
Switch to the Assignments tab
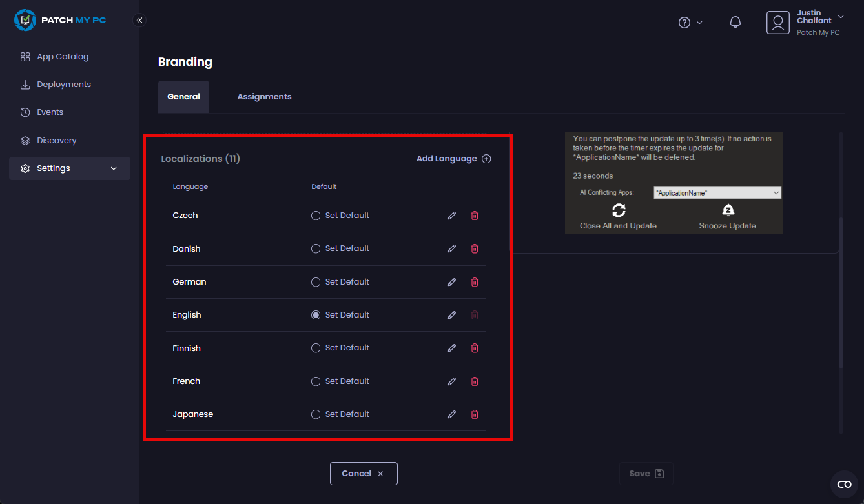[x=264, y=97]
